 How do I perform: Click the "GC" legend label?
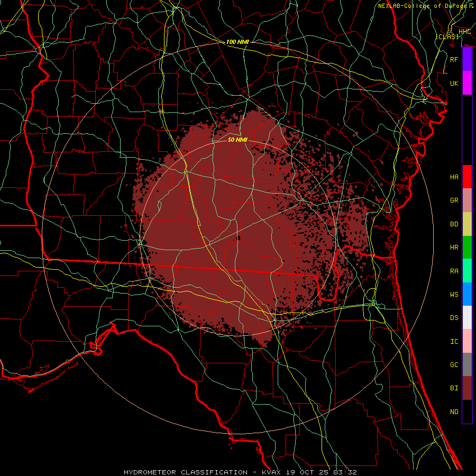[454, 365]
